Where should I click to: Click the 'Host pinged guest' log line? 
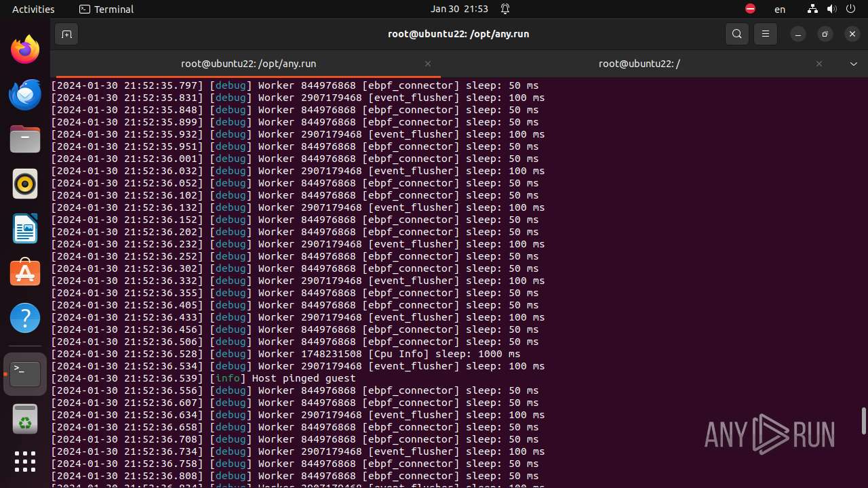tap(203, 378)
